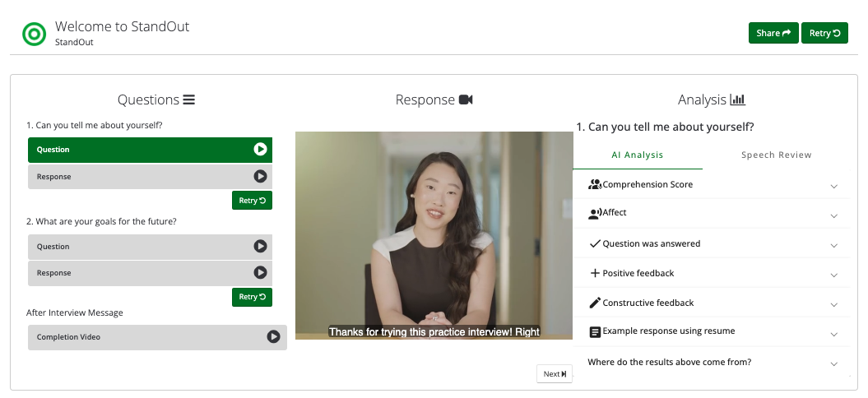
Task: Click the Questions list menu icon
Action: 188,99
